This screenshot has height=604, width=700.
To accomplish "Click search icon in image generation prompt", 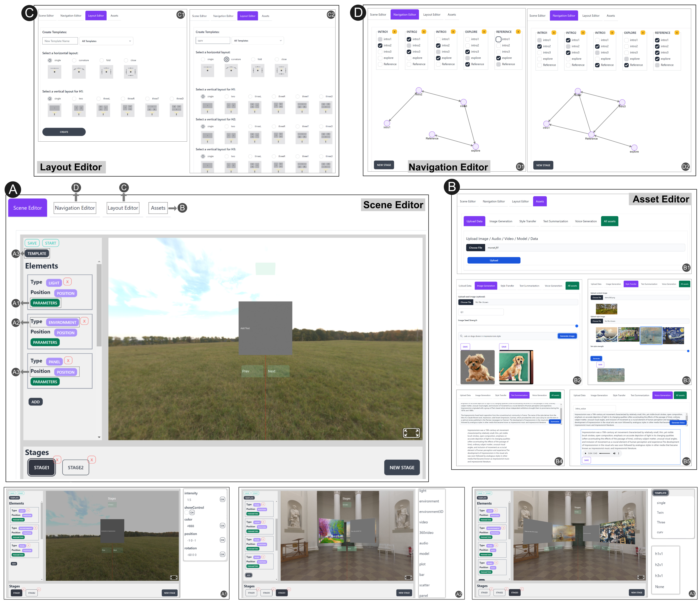I will tap(461, 336).
